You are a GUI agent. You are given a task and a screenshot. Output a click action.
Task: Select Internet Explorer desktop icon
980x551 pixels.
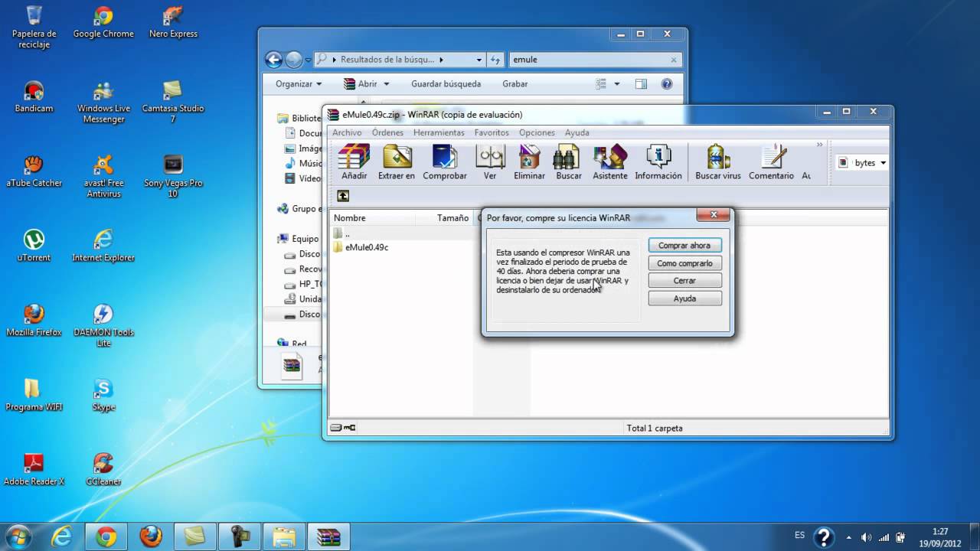point(103,246)
